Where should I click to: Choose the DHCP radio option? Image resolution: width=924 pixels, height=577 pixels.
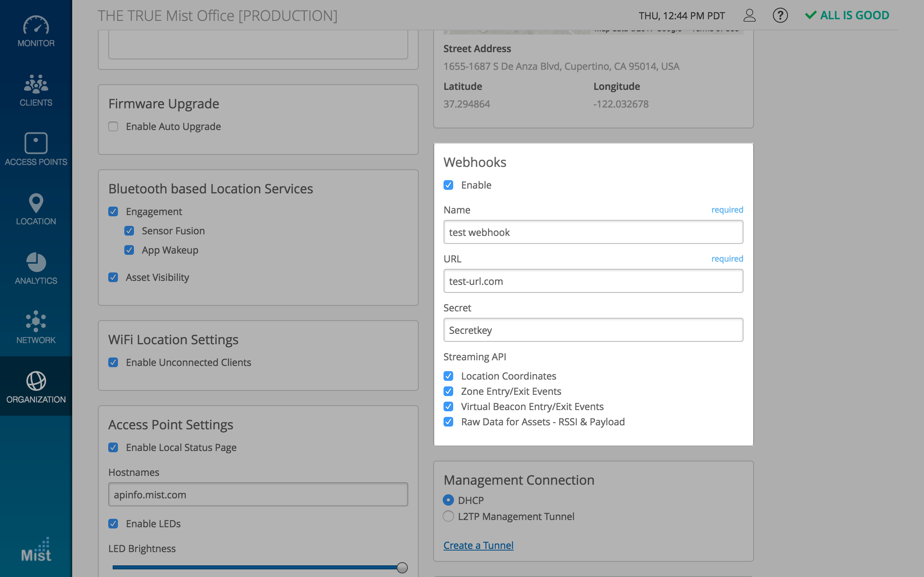pos(448,500)
